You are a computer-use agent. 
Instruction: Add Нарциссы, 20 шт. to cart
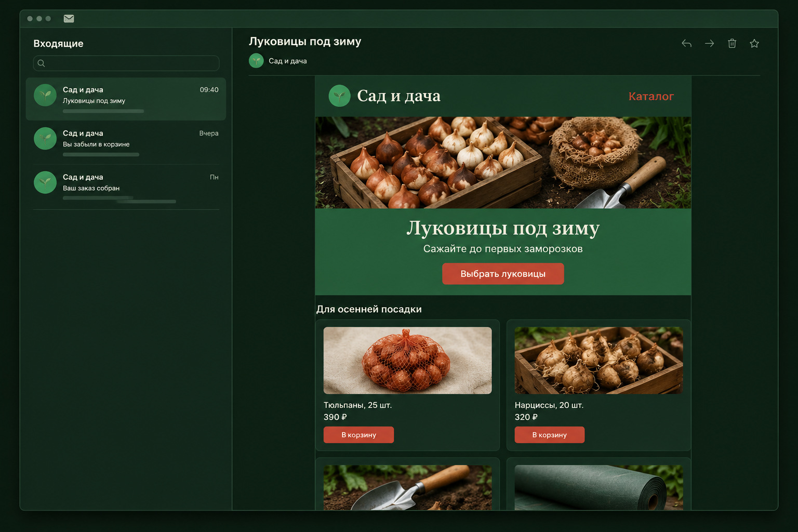[550, 435]
